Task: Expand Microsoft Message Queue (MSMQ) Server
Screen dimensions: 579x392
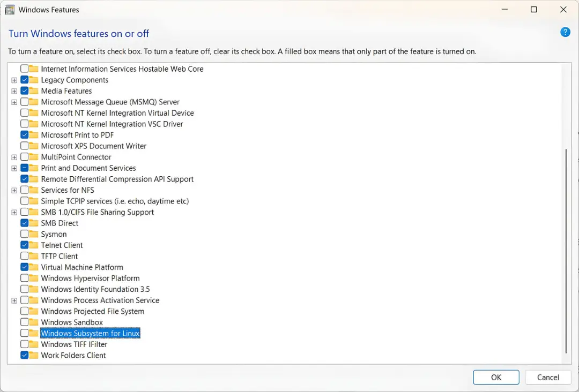Action: (x=14, y=102)
